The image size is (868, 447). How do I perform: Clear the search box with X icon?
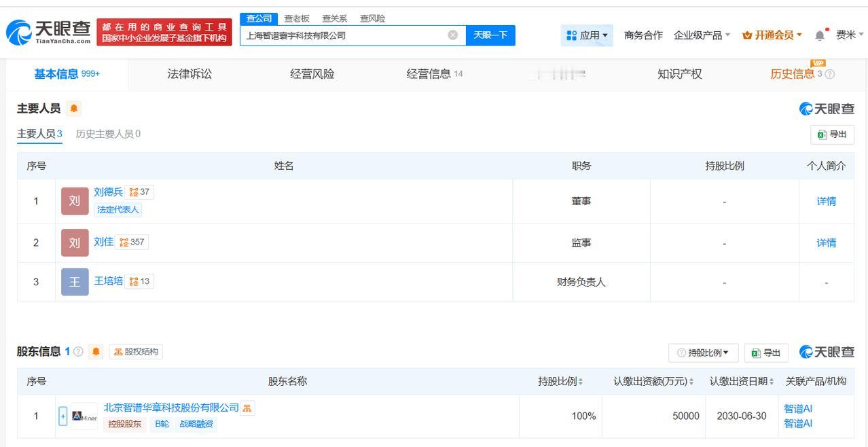click(x=452, y=35)
